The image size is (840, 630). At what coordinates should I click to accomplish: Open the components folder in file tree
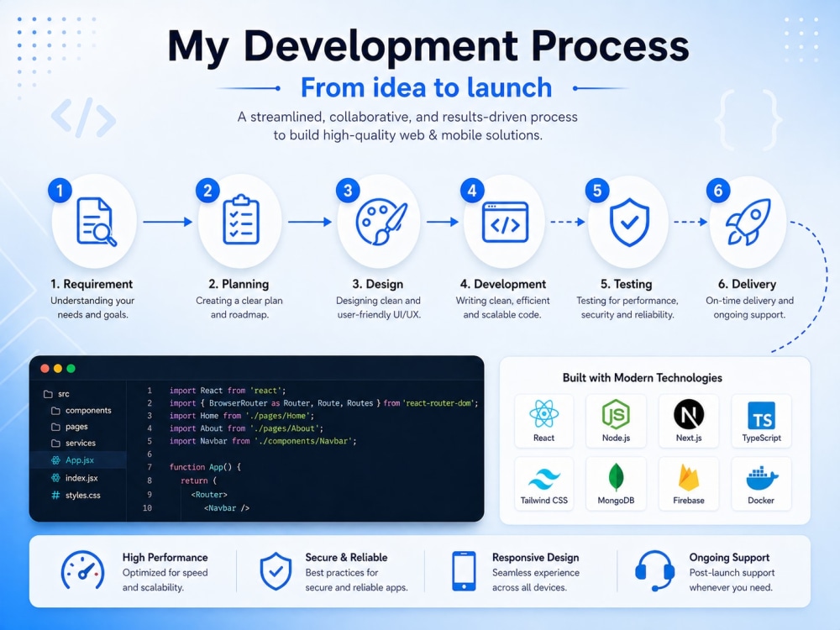pos(81,411)
